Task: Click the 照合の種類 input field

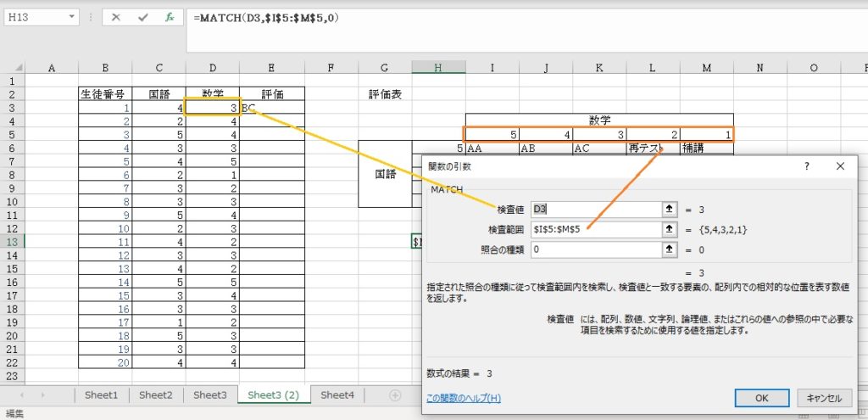Action: (594, 249)
